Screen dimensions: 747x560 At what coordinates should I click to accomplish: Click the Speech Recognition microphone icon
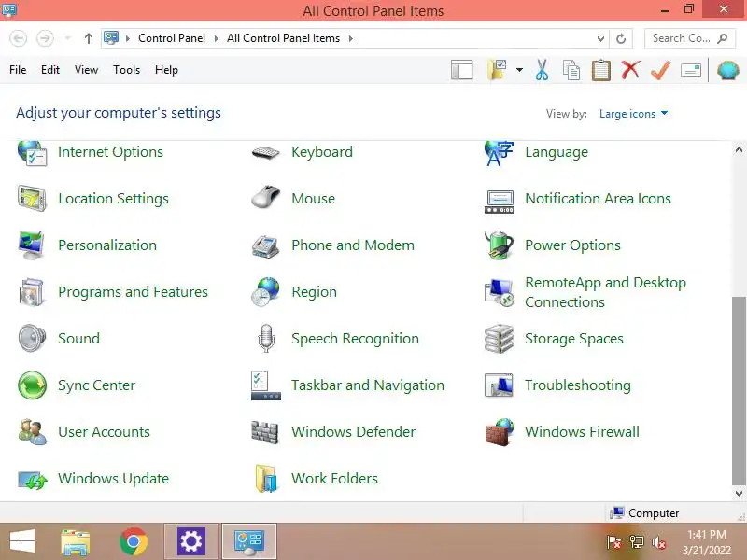pyautogui.click(x=266, y=338)
